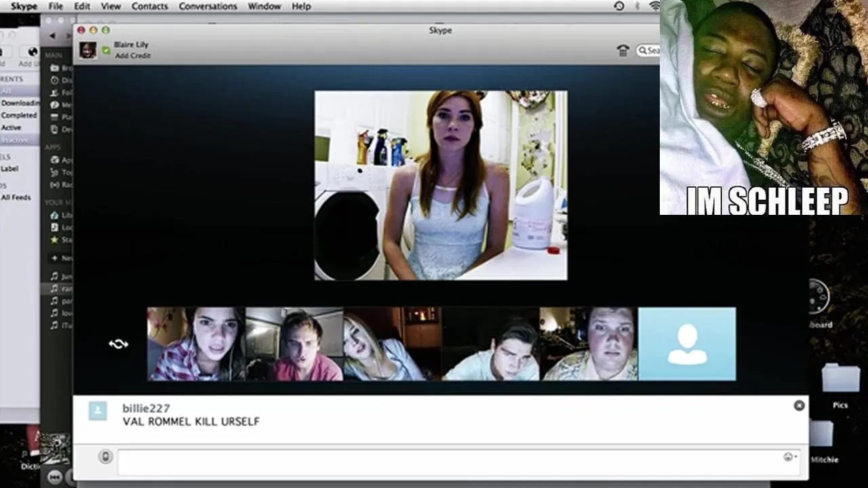The width and height of the screenshot is (868, 488).
Task: Toggle the swap video view arrows icon
Action: (119, 344)
